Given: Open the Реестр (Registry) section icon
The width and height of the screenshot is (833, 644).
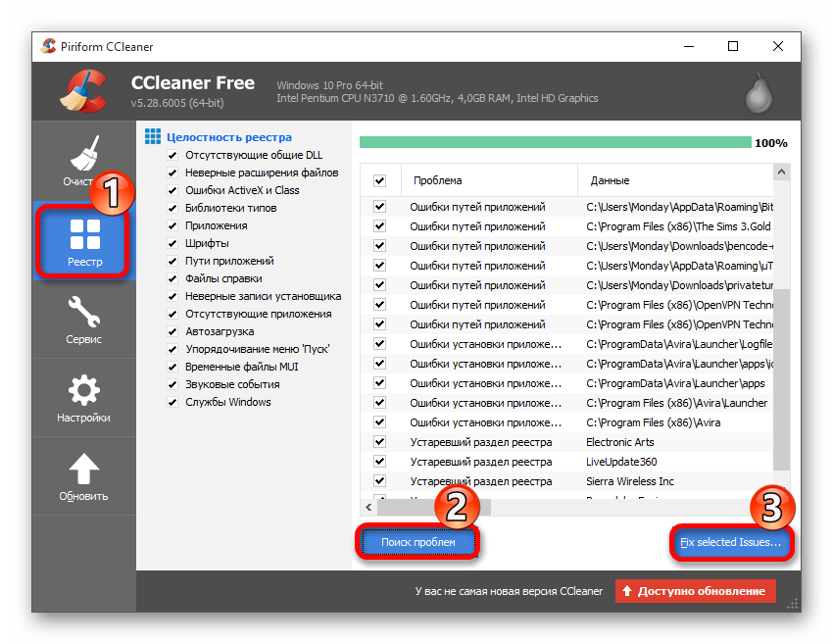Looking at the screenshot, I should point(84,233).
